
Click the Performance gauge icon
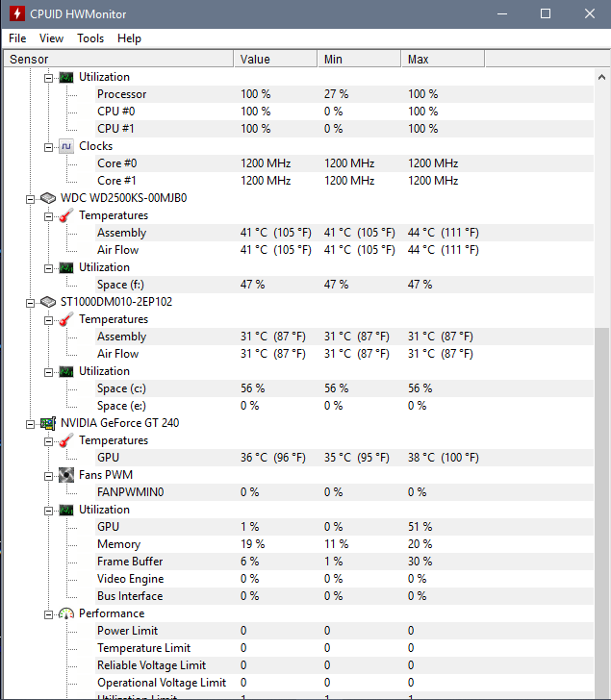(x=65, y=613)
